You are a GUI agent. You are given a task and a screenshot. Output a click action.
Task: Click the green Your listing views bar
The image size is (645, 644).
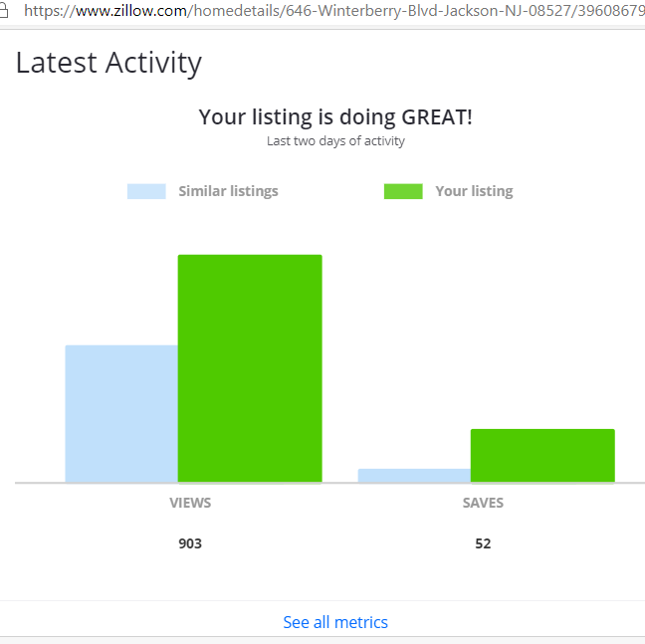pyautogui.click(x=250, y=368)
